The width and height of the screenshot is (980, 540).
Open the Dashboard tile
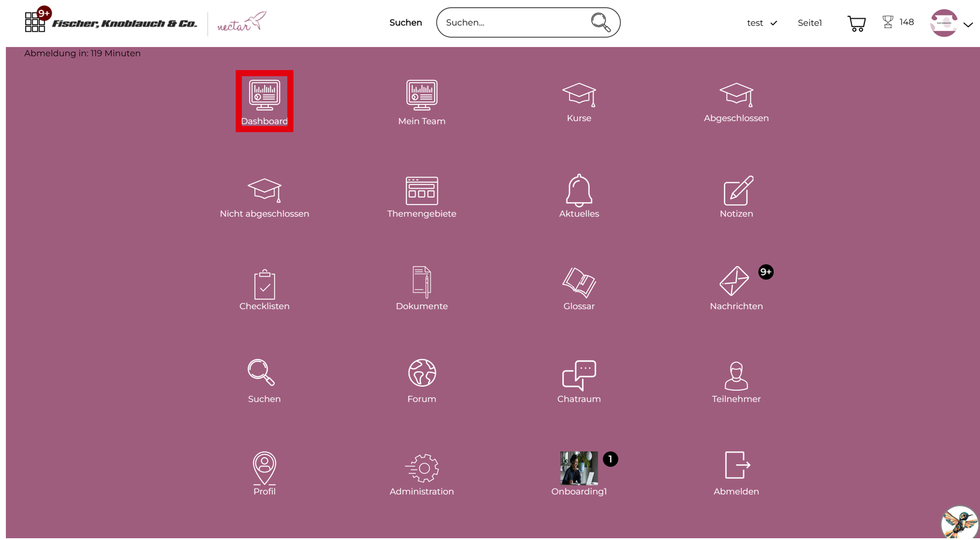264,101
